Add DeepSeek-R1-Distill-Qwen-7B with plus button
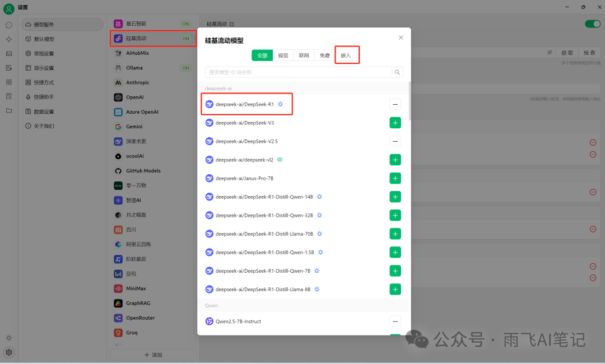Screen dimensions: 605x364 [x=395, y=270]
